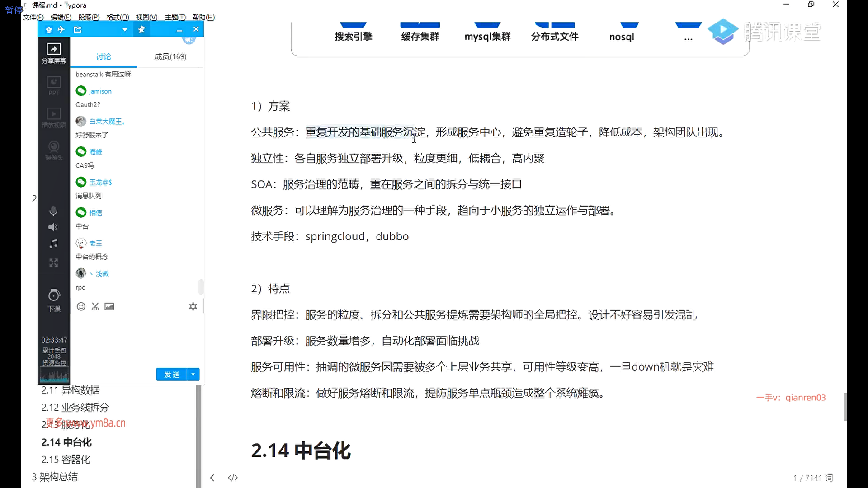Open the 格式(O) menu
Viewport: 868px width, 488px height.
118,17
